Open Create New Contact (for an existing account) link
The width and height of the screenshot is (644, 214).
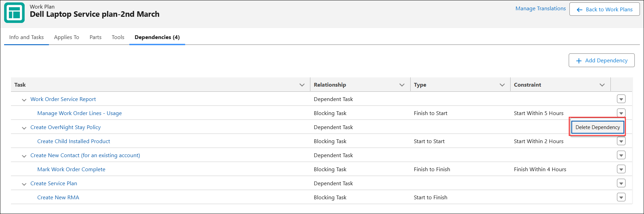click(x=85, y=155)
